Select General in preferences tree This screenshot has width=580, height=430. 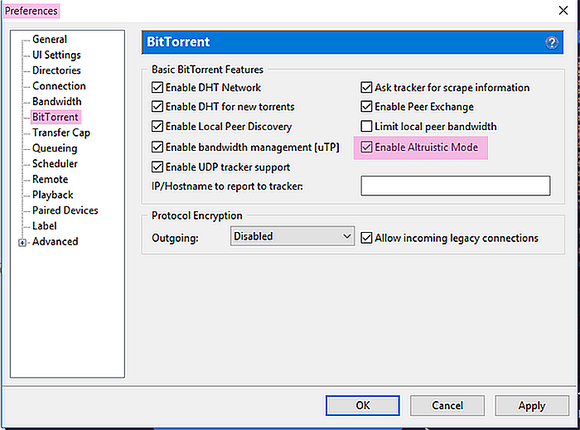coord(50,39)
